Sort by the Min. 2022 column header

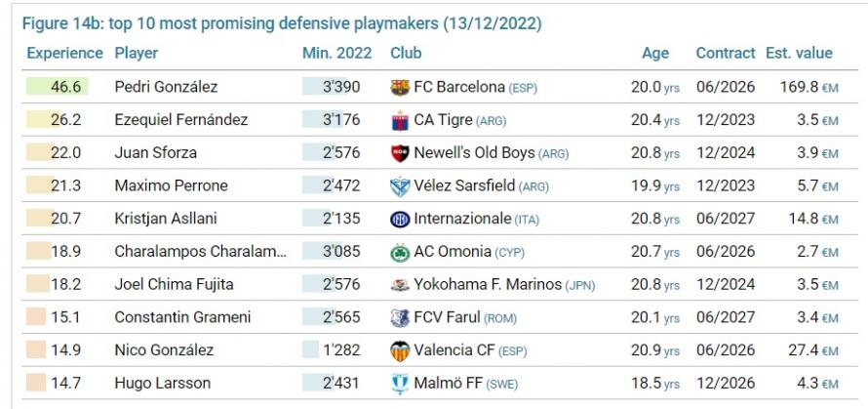[337, 54]
